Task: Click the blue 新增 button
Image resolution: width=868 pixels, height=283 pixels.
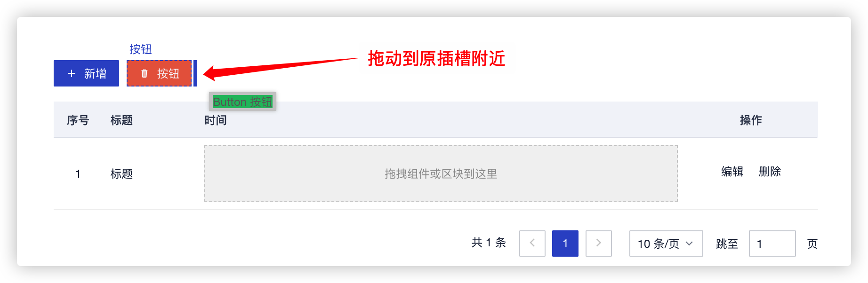Action: (x=86, y=73)
